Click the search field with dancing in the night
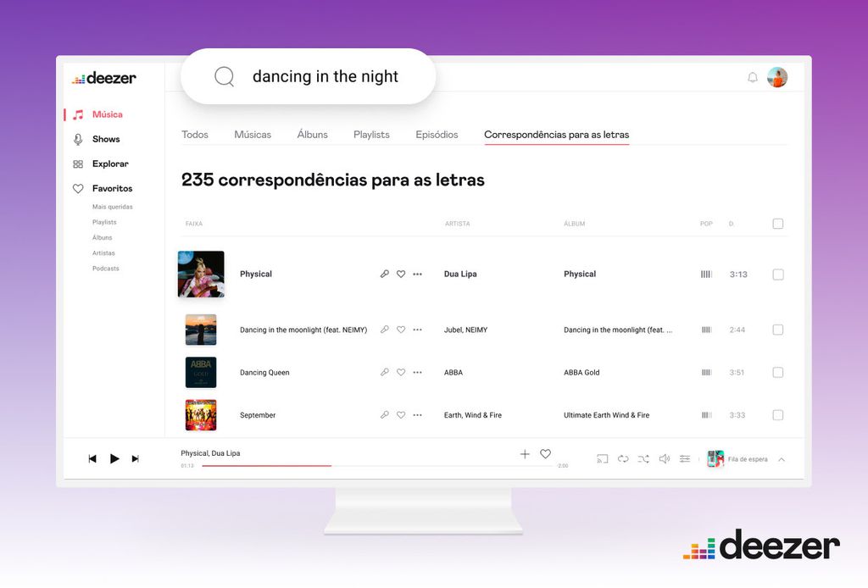868x588 pixels. [309, 76]
